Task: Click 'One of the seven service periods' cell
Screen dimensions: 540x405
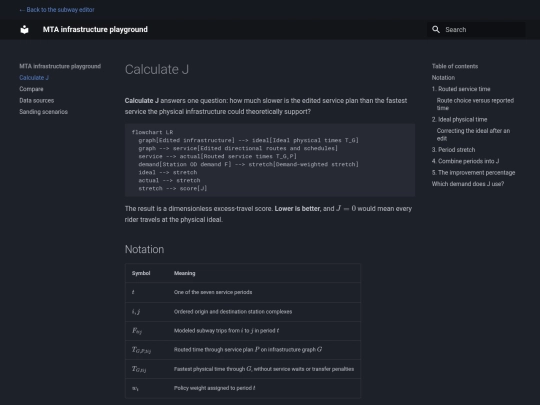Action: [213, 292]
